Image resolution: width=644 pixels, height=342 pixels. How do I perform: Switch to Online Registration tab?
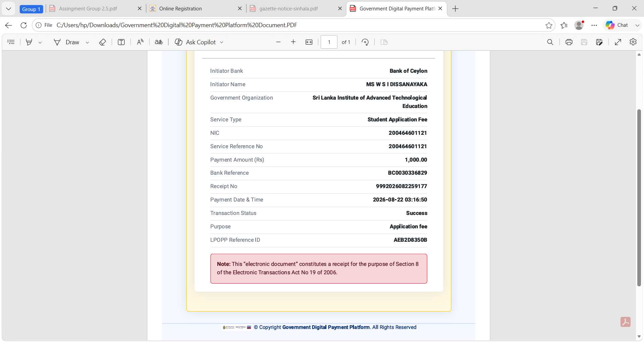[x=180, y=9]
